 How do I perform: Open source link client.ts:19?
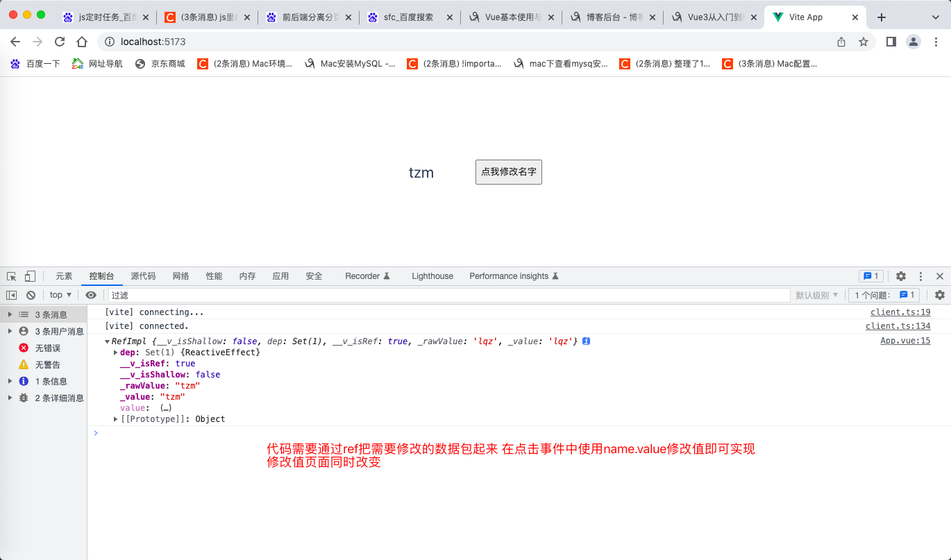coord(900,312)
